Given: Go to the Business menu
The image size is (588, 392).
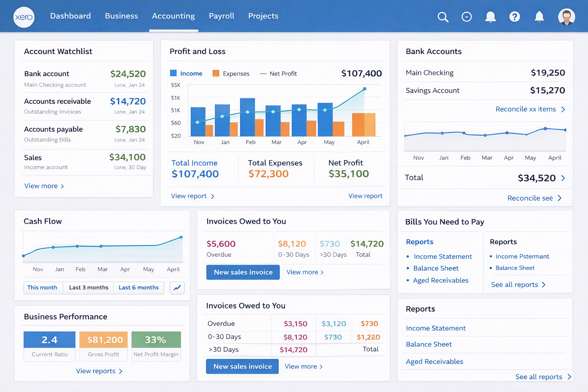Looking at the screenshot, I should [121, 16].
